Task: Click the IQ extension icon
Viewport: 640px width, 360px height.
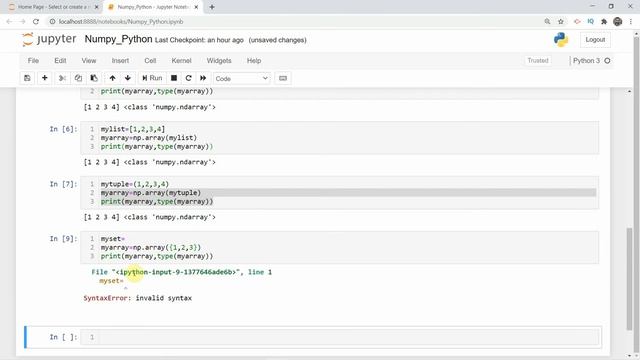Action: pyautogui.click(x=591, y=22)
